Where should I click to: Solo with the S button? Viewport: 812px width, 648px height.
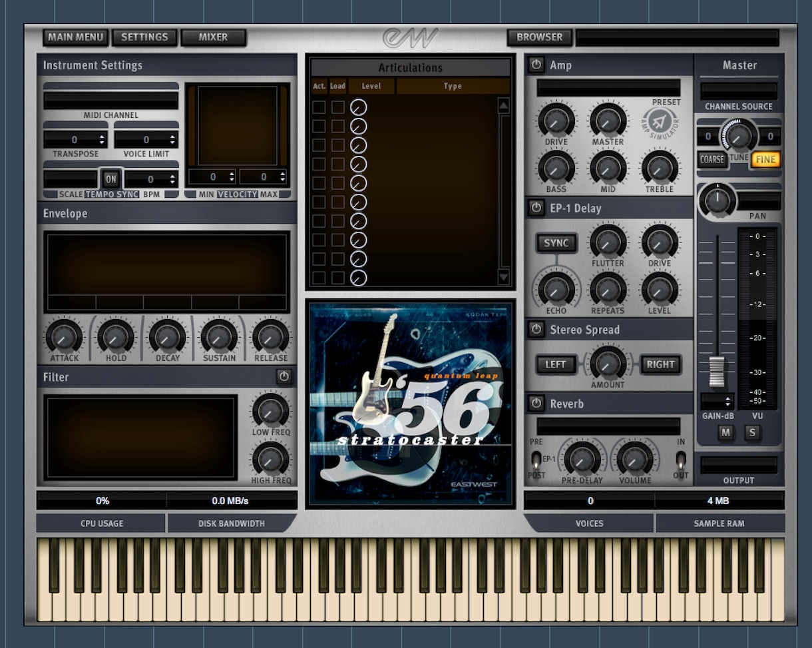coord(753,433)
